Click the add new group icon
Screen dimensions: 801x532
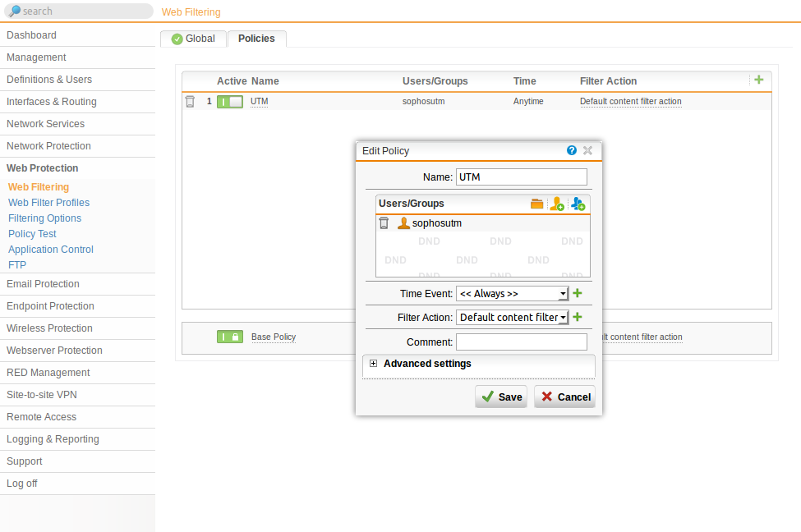[578, 204]
